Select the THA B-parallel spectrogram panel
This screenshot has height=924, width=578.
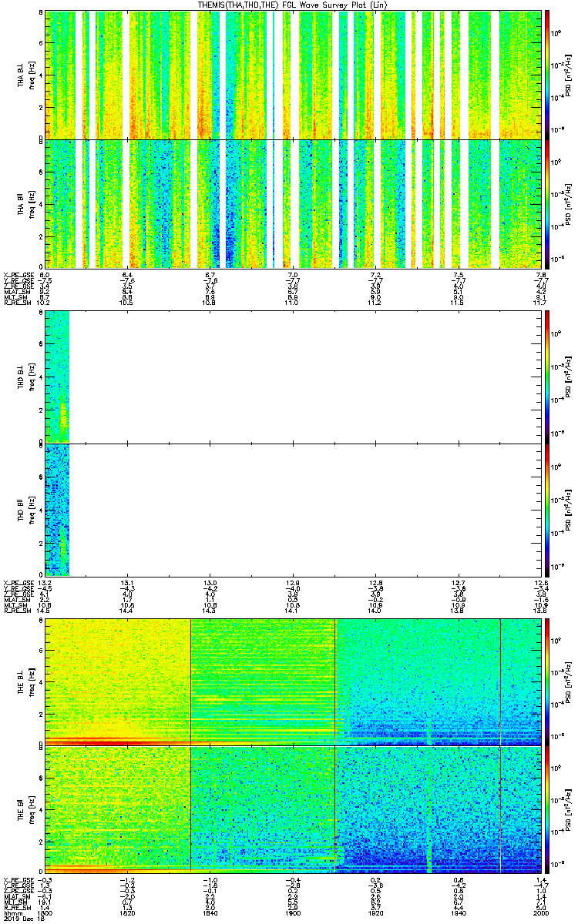(x=294, y=205)
